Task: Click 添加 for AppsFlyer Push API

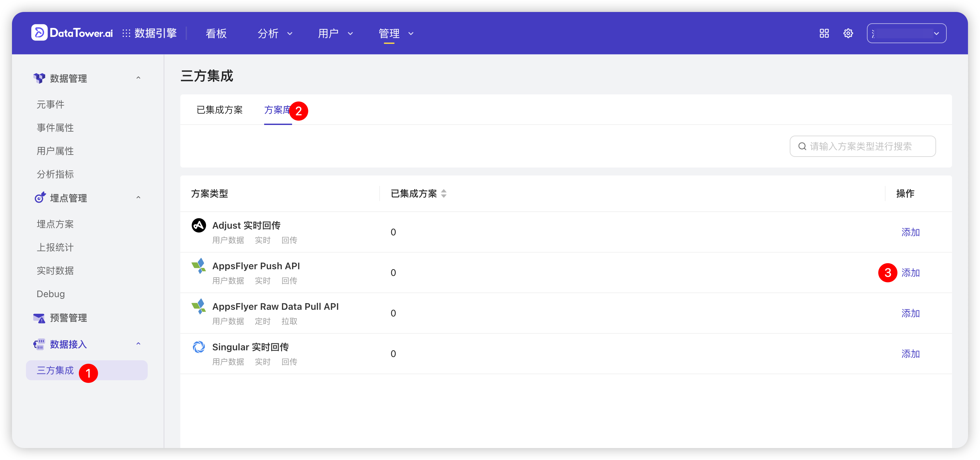Action: click(x=910, y=273)
